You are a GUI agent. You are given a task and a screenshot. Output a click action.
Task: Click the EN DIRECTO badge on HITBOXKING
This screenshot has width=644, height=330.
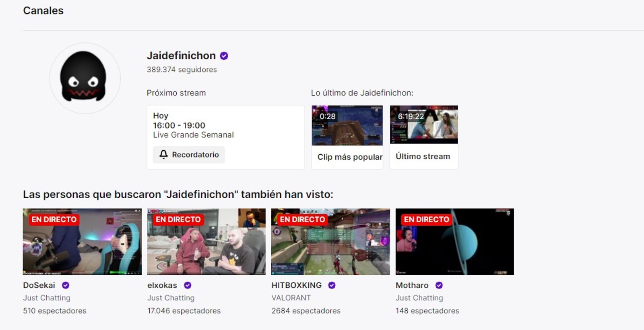coord(302,220)
